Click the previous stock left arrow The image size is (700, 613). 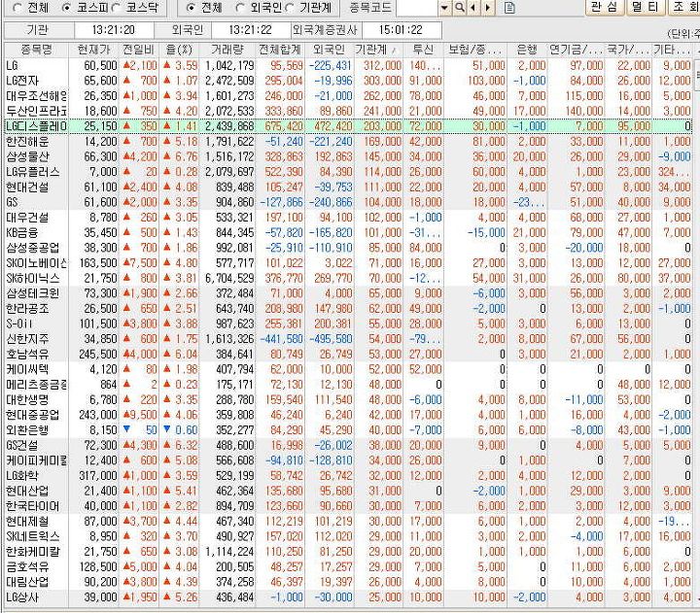click(x=472, y=8)
